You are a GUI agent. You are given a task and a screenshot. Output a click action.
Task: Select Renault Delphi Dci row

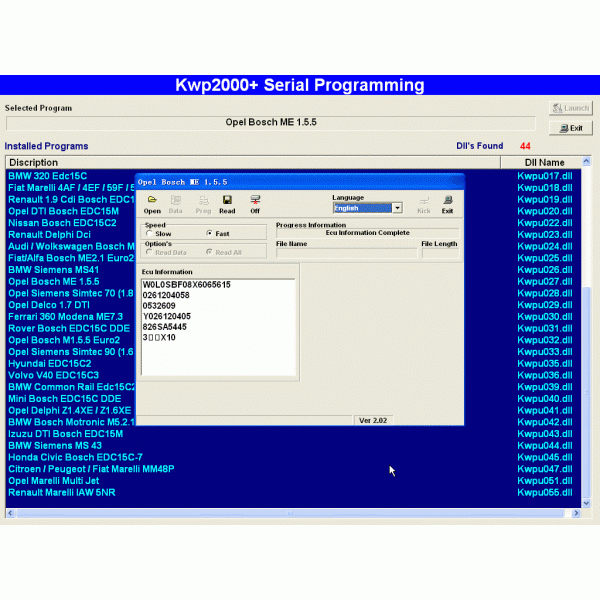click(x=49, y=235)
